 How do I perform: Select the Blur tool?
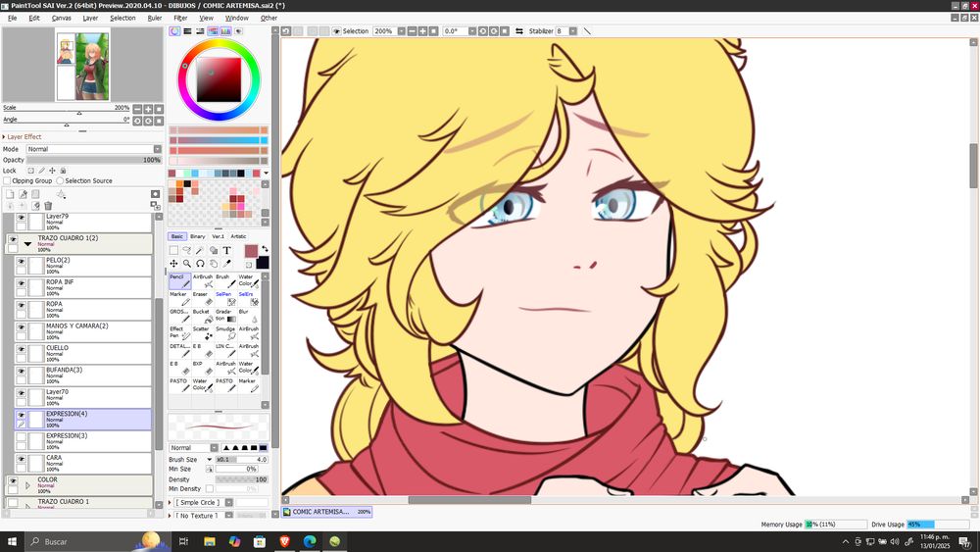coord(248,316)
